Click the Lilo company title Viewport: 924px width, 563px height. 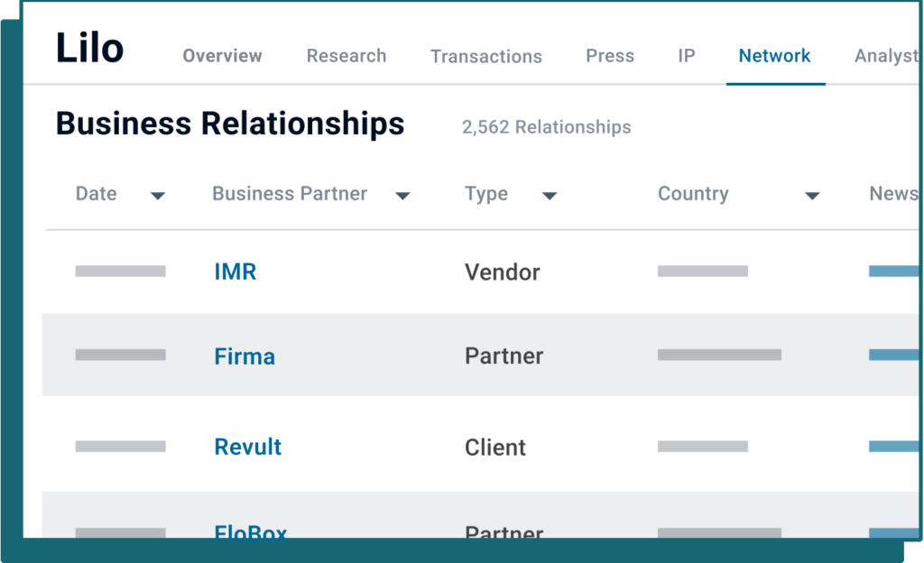[89, 49]
